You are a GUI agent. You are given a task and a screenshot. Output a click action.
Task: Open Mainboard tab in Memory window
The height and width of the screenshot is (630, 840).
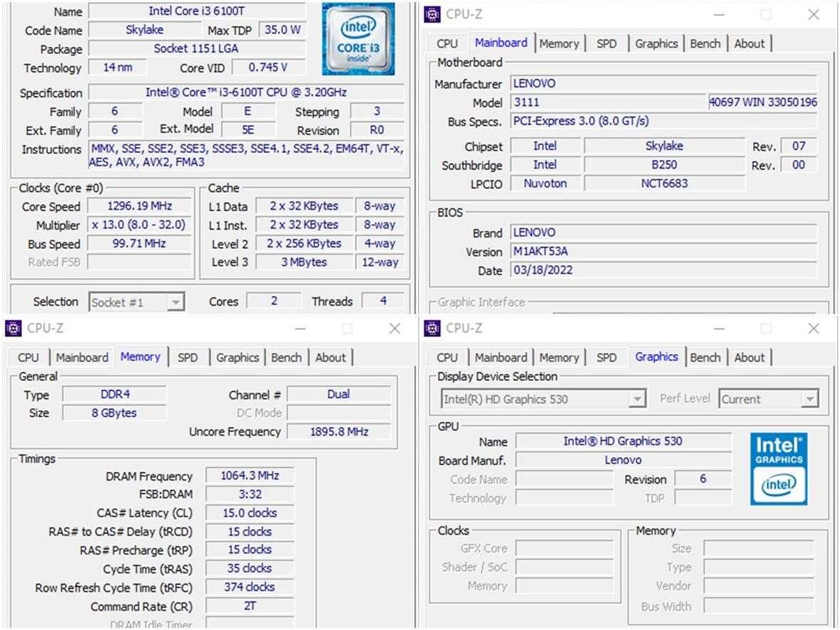[82, 358]
